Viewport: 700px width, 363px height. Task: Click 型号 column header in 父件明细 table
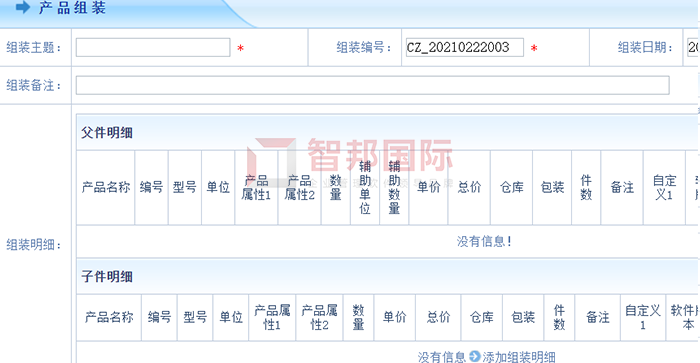185,188
